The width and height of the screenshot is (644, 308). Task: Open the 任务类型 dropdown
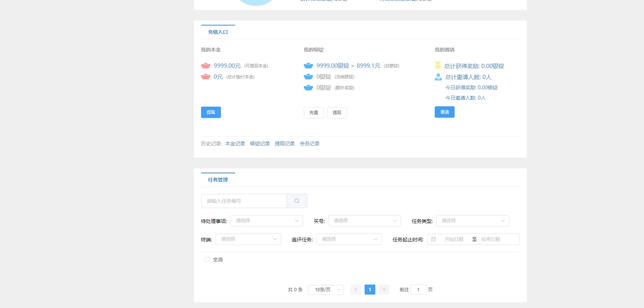tap(472, 221)
